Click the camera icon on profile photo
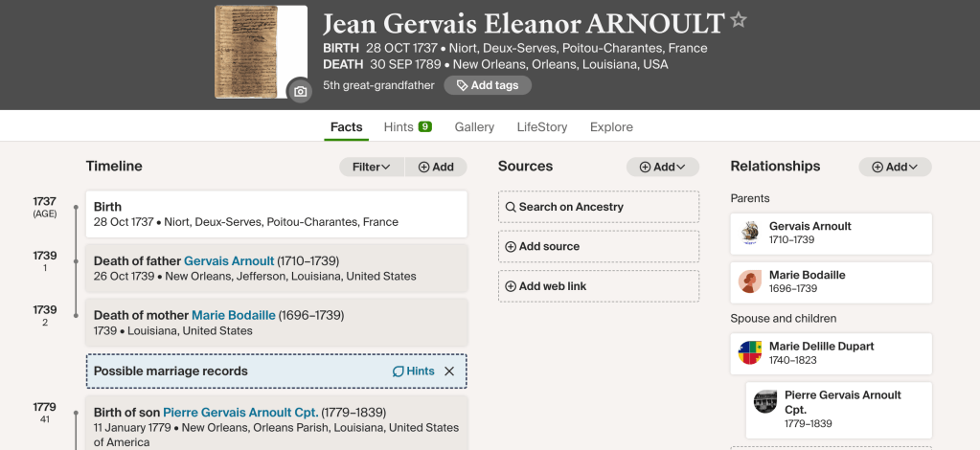The width and height of the screenshot is (980, 450). tap(300, 91)
